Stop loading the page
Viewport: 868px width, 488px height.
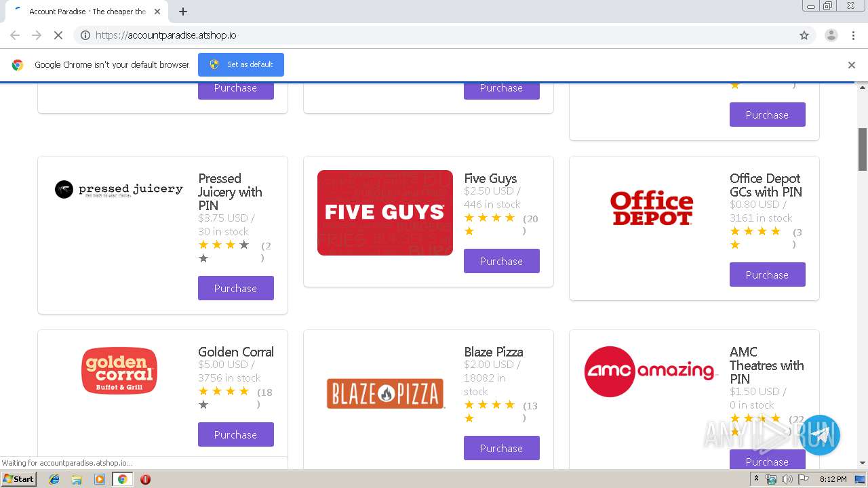pyautogui.click(x=58, y=35)
